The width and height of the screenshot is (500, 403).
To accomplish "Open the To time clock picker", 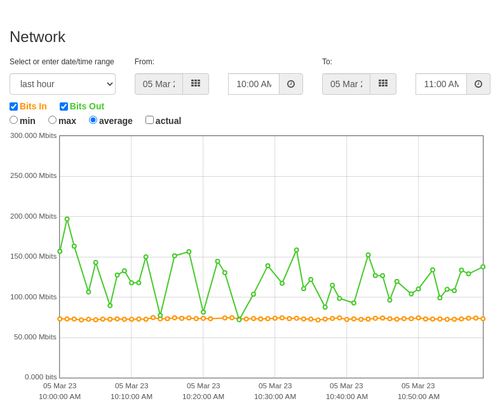I will point(478,84).
